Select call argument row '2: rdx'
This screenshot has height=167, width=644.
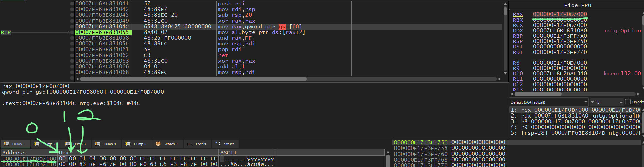[575, 116]
